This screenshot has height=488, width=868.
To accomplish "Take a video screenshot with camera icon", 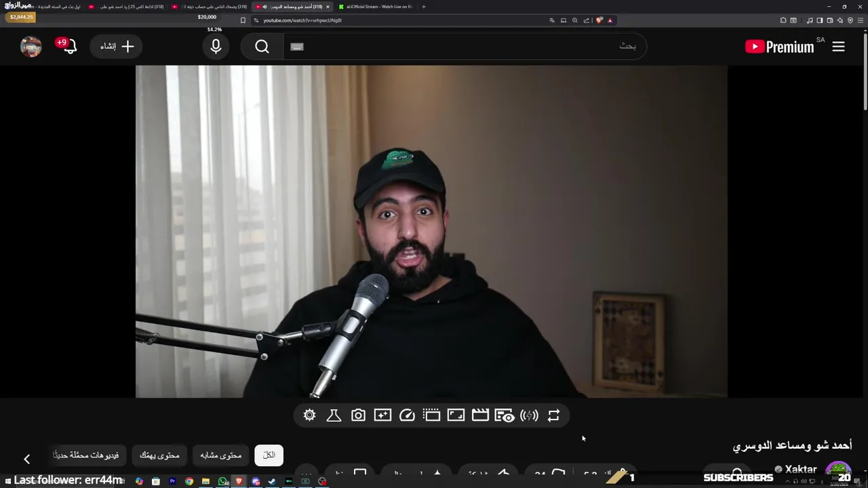I will pyautogui.click(x=358, y=415).
